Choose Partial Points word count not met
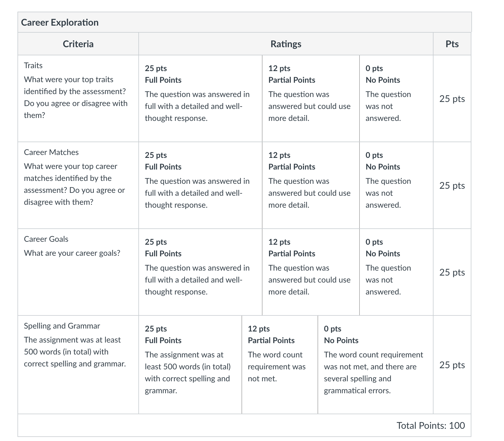 tap(280, 365)
